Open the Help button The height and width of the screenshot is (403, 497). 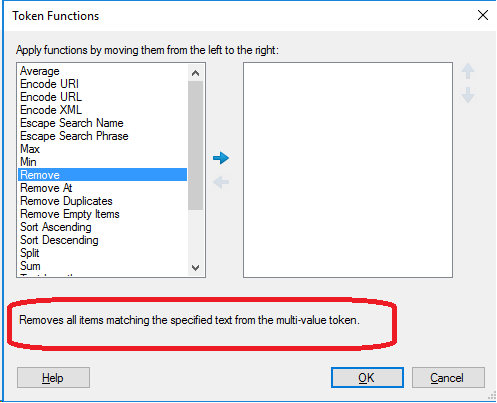pos(53,378)
